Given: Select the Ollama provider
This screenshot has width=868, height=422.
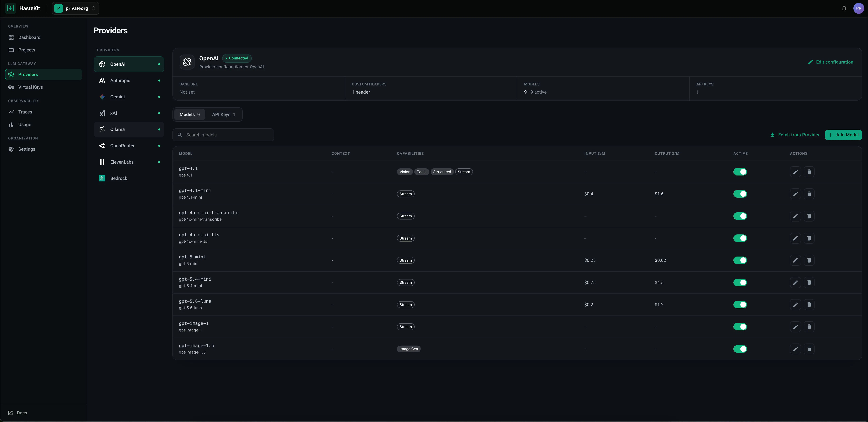Looking at the screenshot, I should [129, 129].
